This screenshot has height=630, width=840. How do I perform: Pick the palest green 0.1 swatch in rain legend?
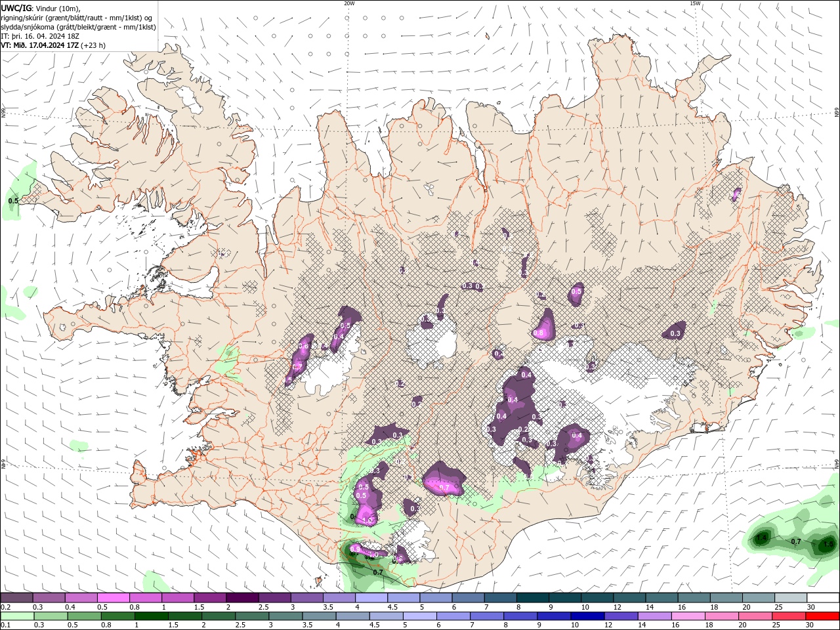[x=17, y=616]
